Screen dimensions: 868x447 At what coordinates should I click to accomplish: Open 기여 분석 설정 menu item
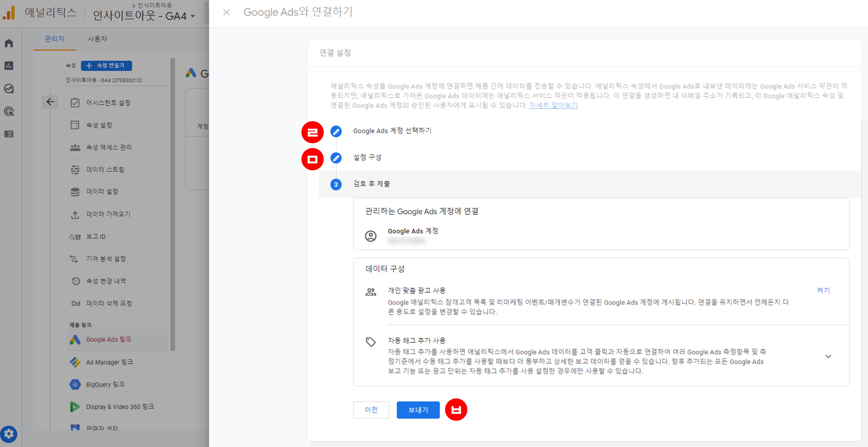pyautogui.click(x=117, y=259)
